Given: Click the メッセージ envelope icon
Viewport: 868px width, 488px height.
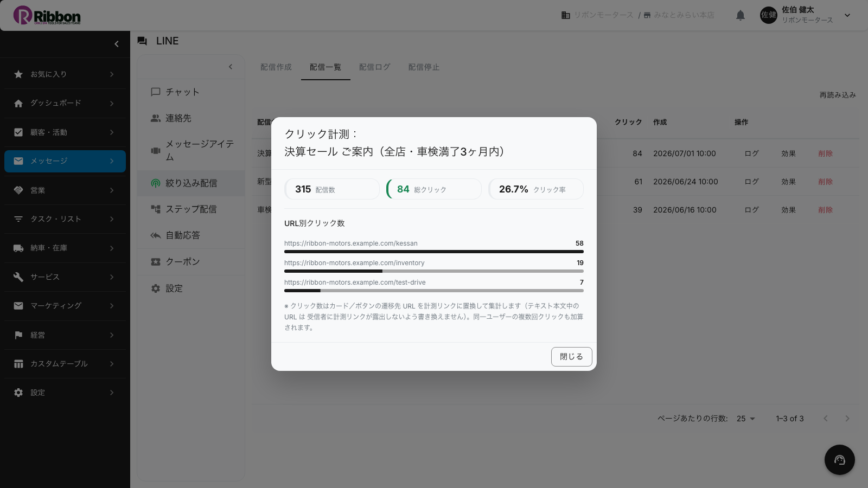Looking at the screenshot, I should 18,161.
